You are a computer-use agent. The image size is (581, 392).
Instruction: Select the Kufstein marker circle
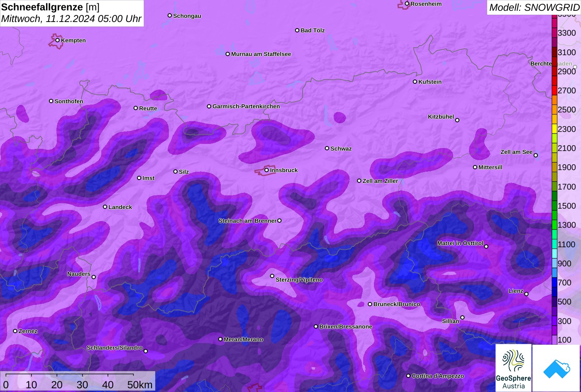coord(415,82)
